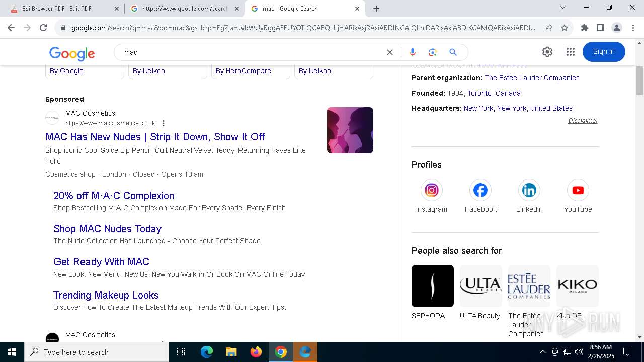
Task: Follow the Canada founded link
Action: point(508,93)
